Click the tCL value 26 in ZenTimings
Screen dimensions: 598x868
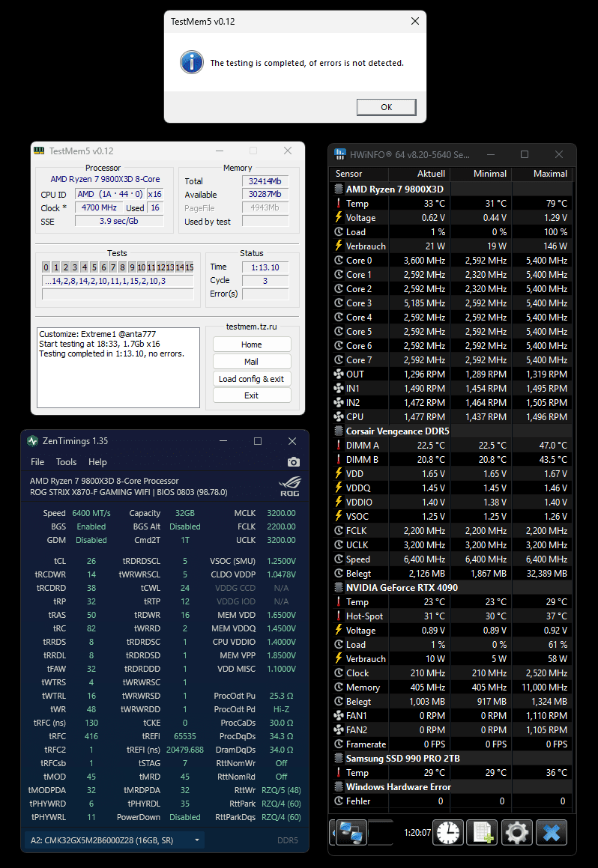coord(91,561)
